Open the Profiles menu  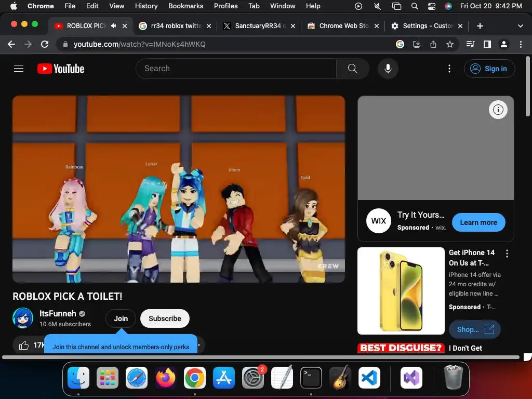coord(225,6)
